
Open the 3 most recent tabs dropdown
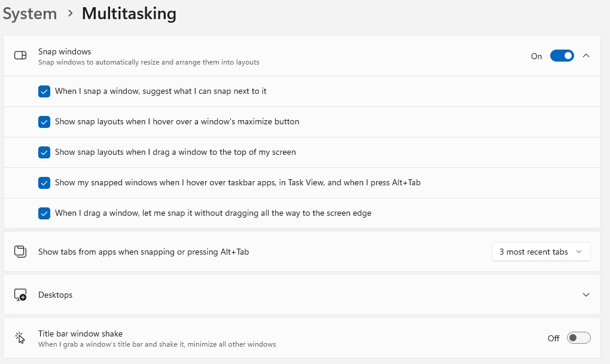pyautogui.click(x=541, y=252)
